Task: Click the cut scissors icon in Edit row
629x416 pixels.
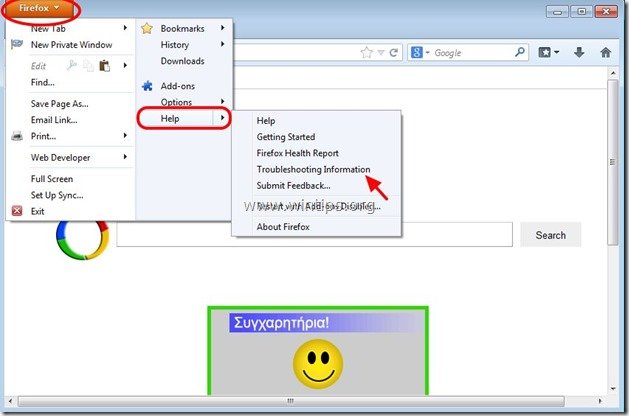Action: tap(71, 65)
